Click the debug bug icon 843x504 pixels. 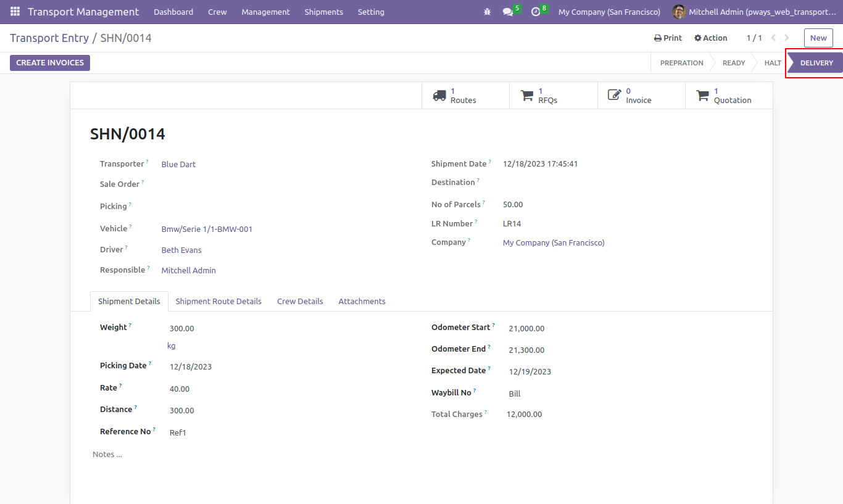click(x=488, y=12)
